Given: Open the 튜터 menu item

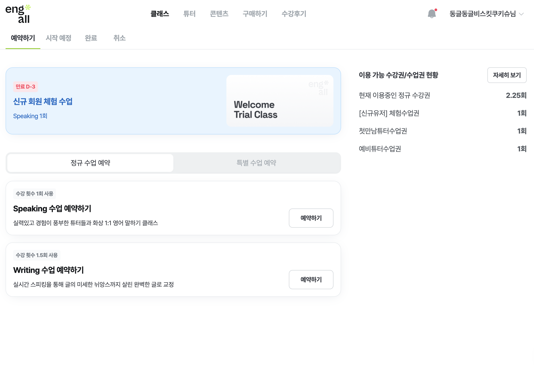Looking at the screenshot, I should coord(189,14).
